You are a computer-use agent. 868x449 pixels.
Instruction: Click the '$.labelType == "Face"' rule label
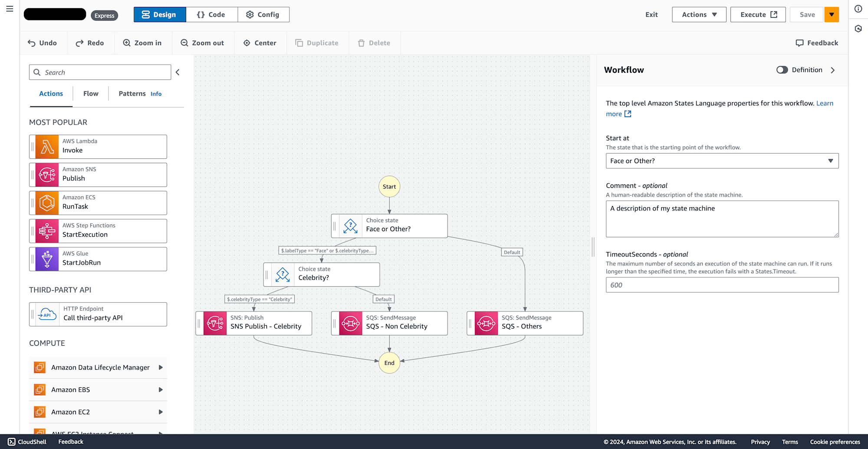327,250
